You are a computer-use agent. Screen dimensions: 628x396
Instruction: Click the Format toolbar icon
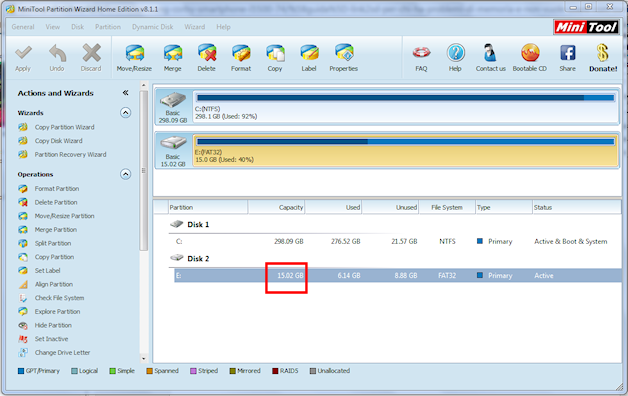pyautogui.click(x=241, y=53)
